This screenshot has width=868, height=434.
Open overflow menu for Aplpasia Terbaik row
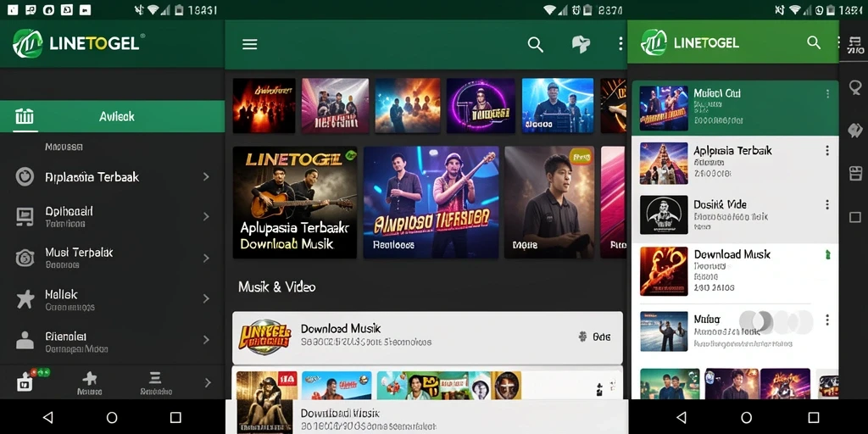click(x=827, y=151)
